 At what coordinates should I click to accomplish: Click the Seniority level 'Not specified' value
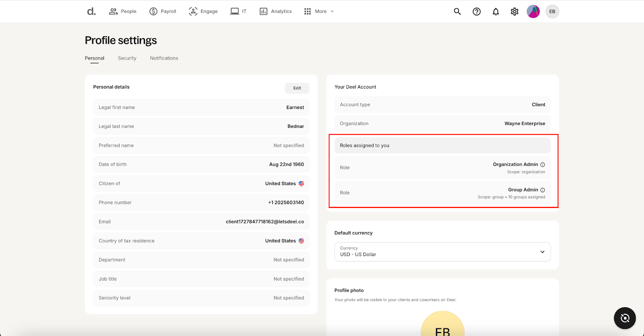coord(289,298)
